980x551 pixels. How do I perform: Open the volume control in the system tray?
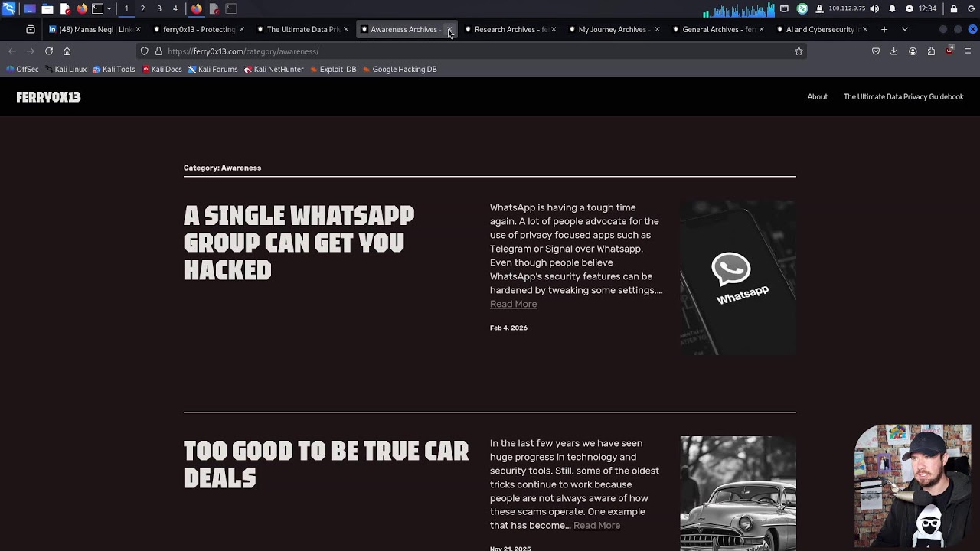(x=874, y=8)
